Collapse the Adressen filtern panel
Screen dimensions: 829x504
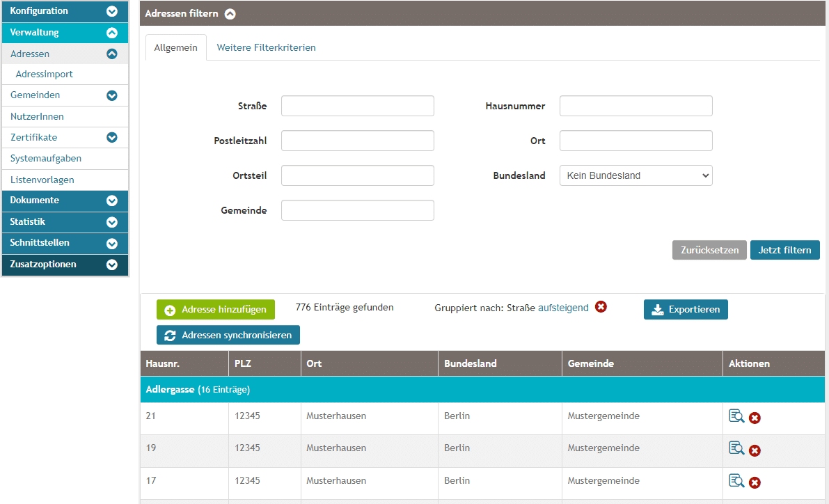(230, 14)
